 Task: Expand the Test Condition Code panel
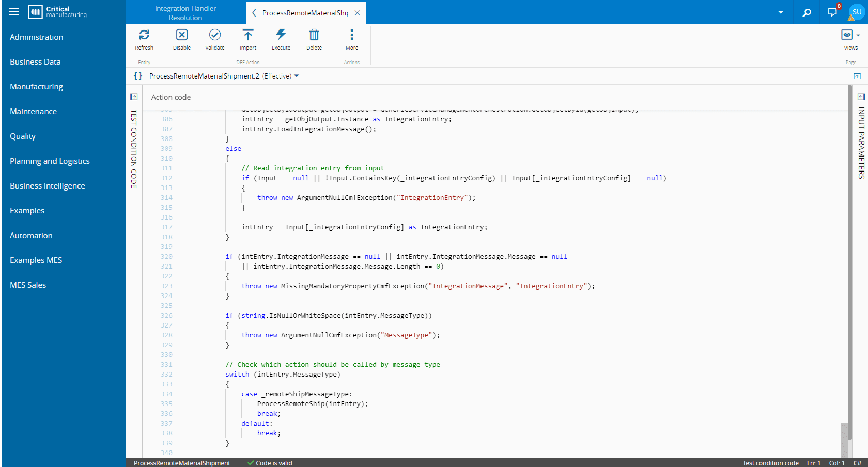point(134,97)
